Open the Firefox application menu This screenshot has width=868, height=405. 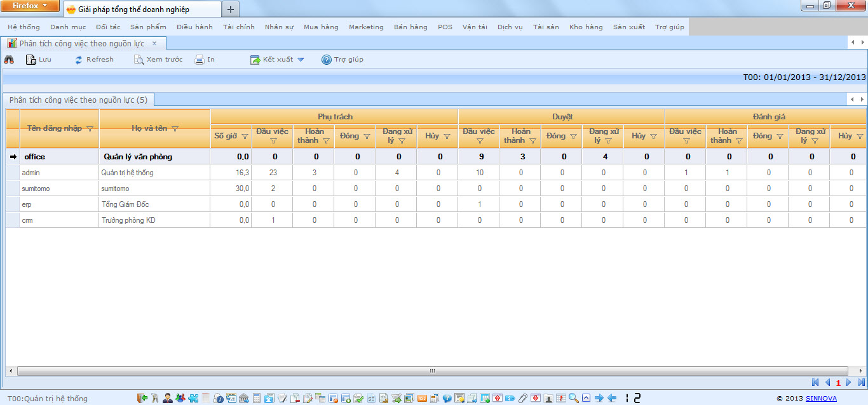click(31, 6)
